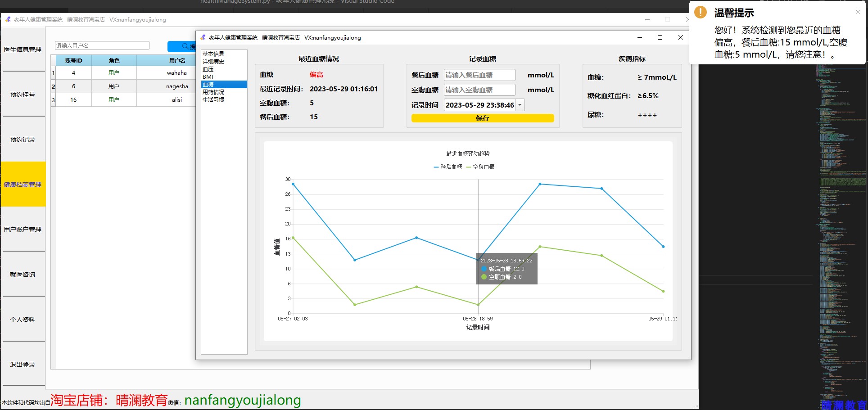Open 健康档案管理 in the sidebar
This screenshot has height=410, width=868.
coord(23,185)
